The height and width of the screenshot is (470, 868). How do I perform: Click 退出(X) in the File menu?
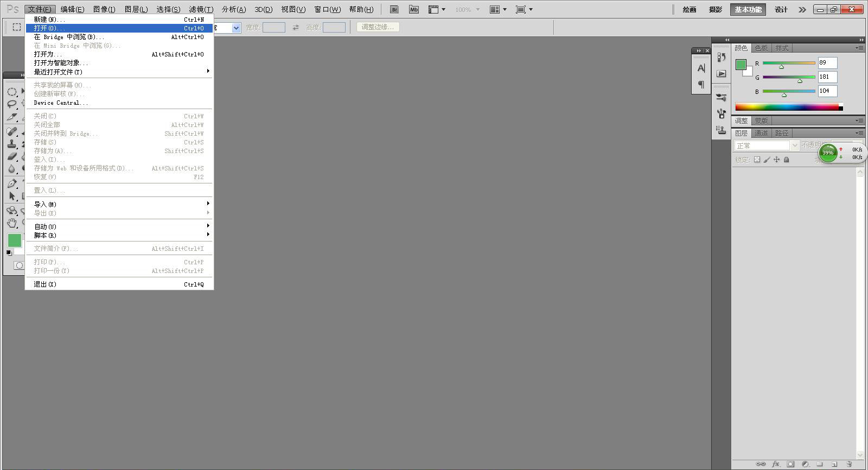click(x=119, y=284)
